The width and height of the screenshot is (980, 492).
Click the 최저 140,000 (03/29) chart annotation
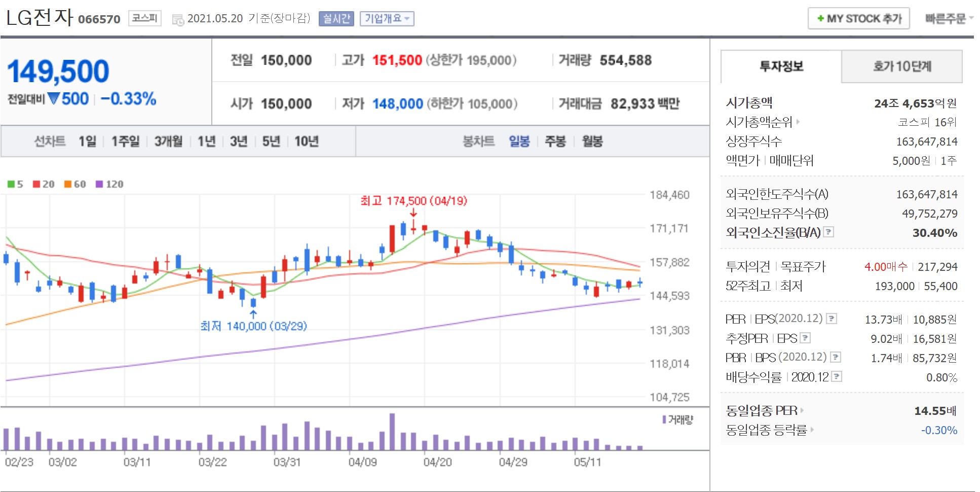254,326
